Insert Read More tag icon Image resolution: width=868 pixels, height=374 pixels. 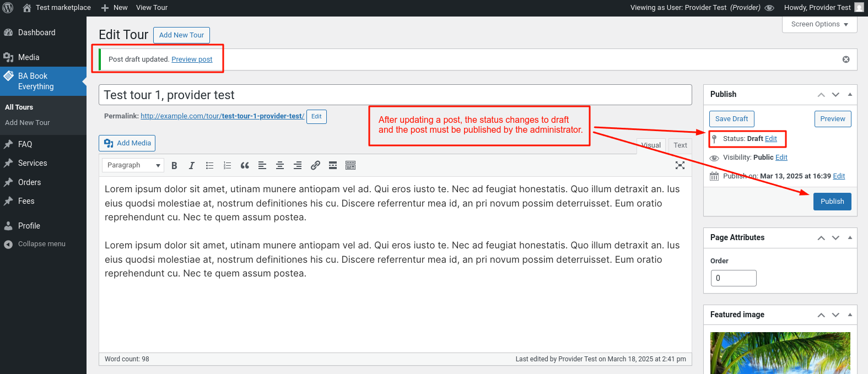pyautogui.click(x=333, y=165)
